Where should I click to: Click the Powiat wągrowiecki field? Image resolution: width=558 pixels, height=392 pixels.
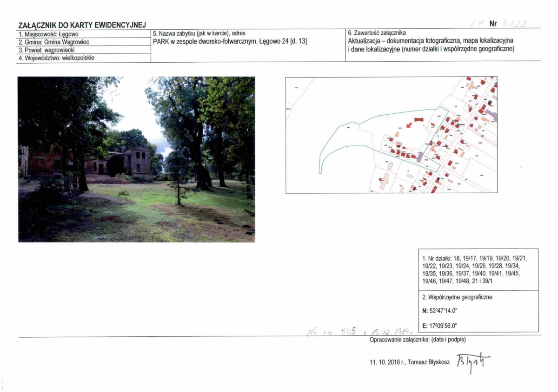point(84,50)
